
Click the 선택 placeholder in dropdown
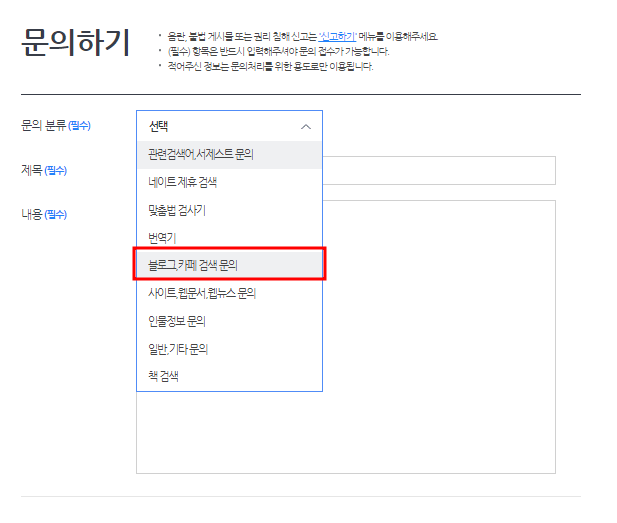(x=159, y=126)
